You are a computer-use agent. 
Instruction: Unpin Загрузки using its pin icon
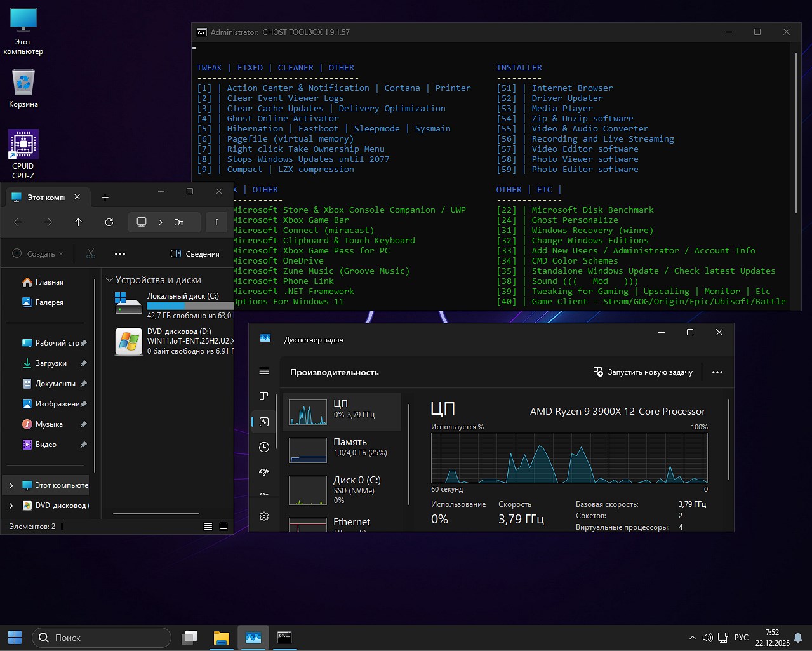(x=83, y=363)
